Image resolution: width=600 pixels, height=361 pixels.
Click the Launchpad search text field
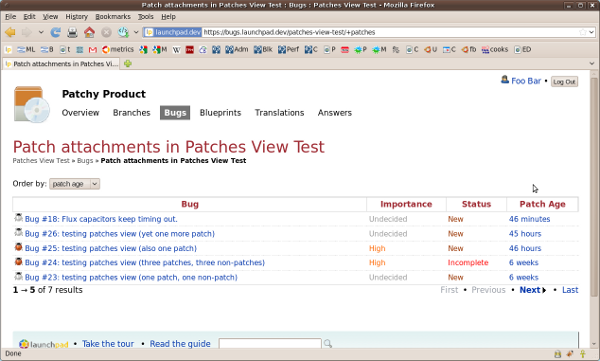point(270,343)
